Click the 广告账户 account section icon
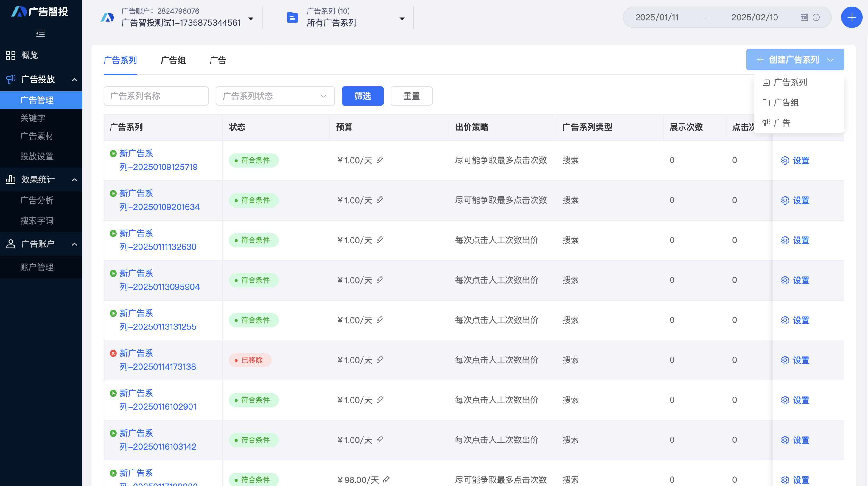This screenshot has height=486, width=868. (x=10, y=244)
